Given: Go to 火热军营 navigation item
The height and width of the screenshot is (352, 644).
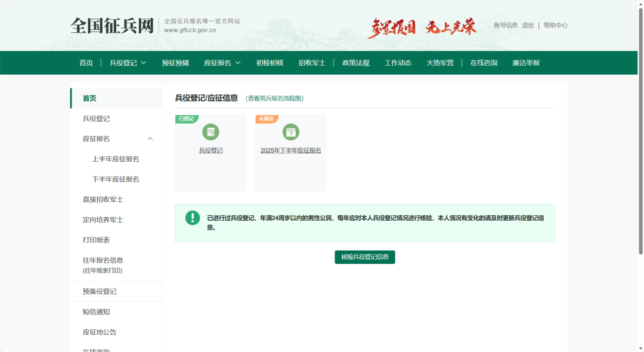Looking at the screenshot, I should (x=440, y=63).
